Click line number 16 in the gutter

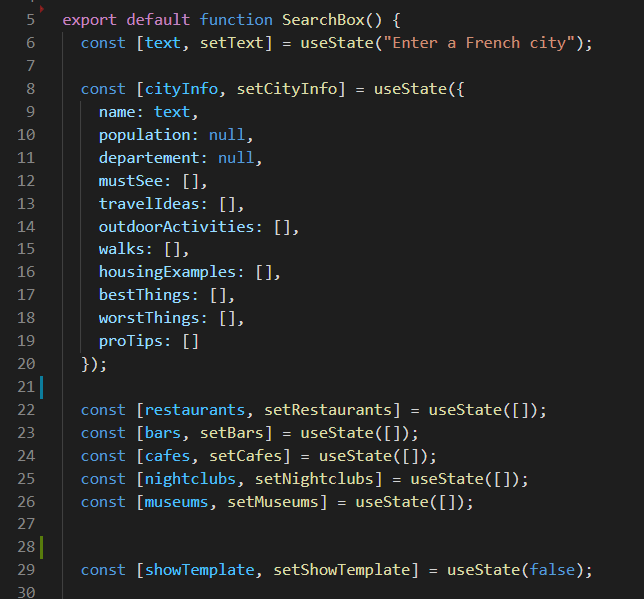click(26, 272)
